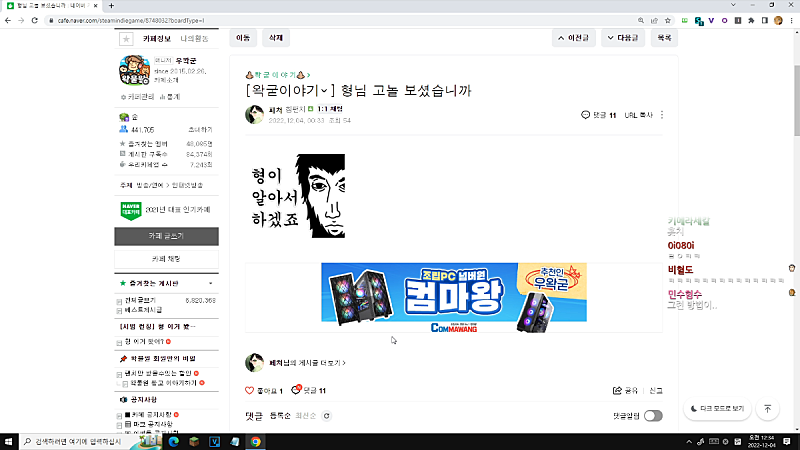Open the Extensions puzzle-piece menu
The image size is (800, 450).
point(751,20)
